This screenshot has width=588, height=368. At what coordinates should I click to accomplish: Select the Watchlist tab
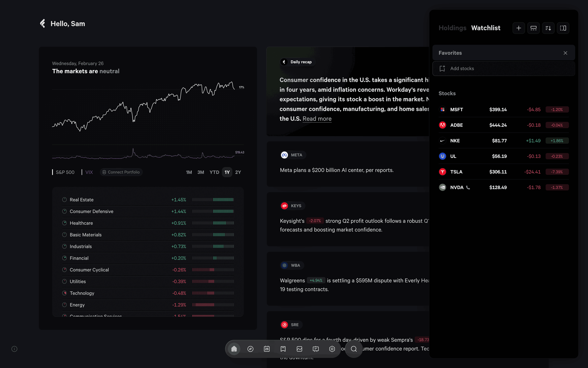coord(486,28)
